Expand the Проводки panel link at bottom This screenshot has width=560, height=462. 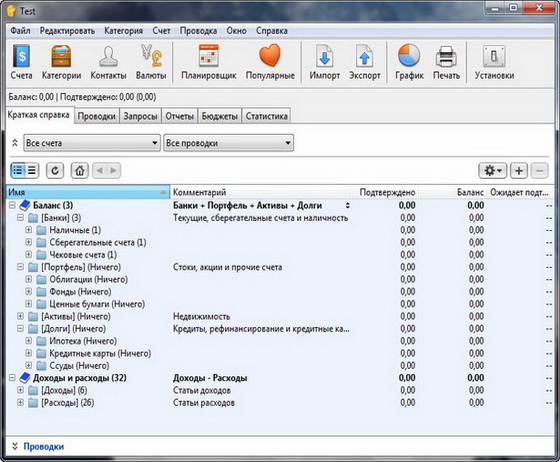(44, 446)
